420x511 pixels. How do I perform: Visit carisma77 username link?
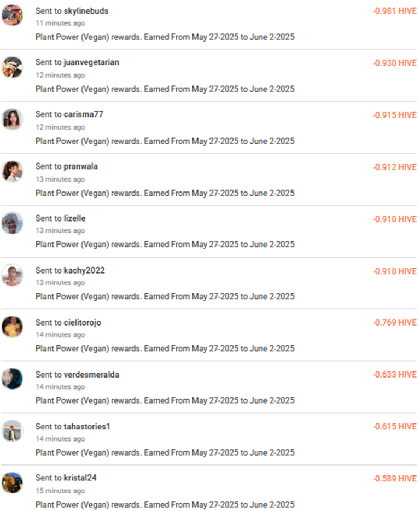(x=84, y=114)
